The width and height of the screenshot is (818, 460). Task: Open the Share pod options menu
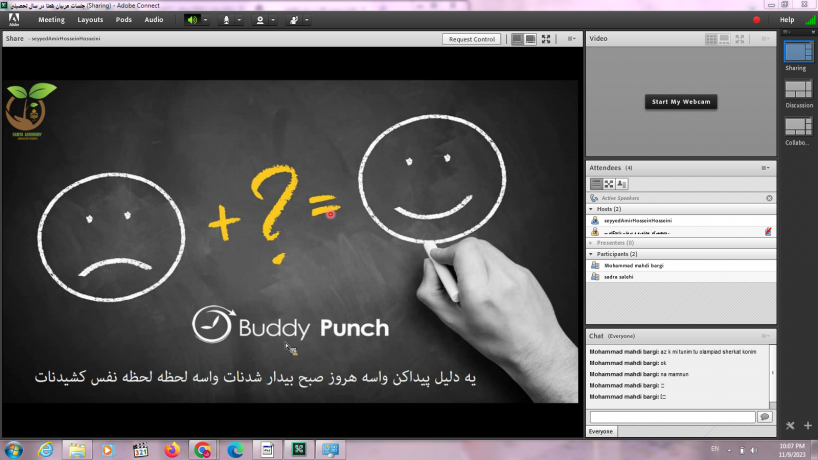click(x=571, y=39)
